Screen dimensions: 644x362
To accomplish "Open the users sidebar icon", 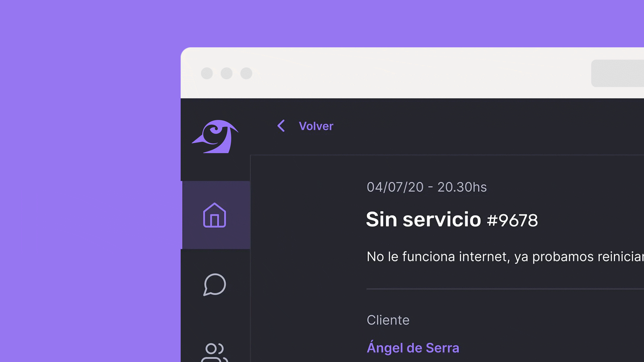I will pyautogui.click(x=215, y=353).
